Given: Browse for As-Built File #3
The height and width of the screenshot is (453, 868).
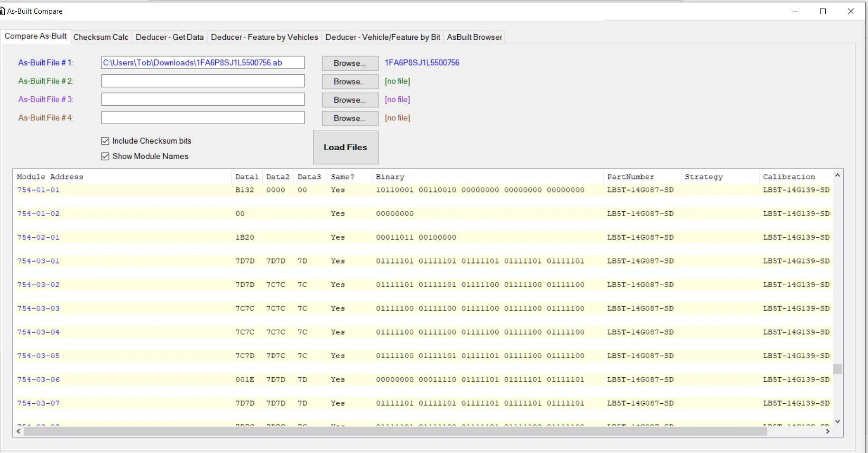Looking at the screenshot, I should (x=350, y=100).
